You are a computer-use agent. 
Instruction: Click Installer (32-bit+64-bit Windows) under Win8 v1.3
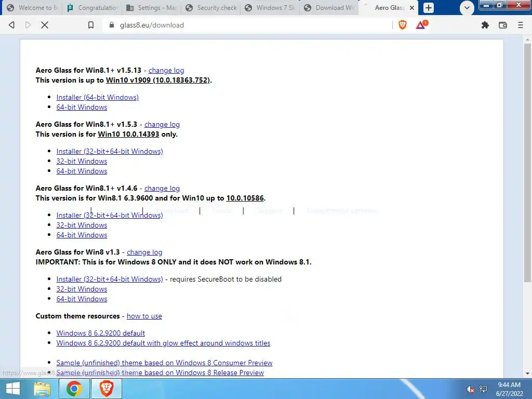click(110, 279)
